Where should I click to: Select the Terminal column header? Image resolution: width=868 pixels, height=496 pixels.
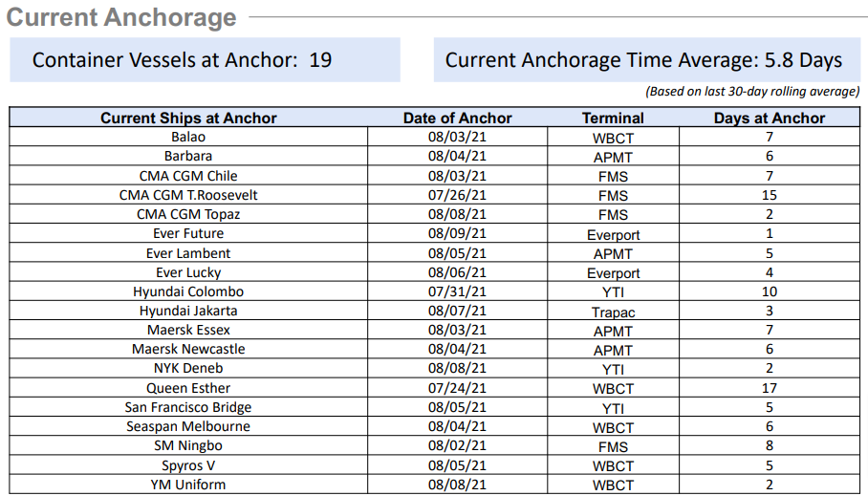pyautogui.click(x=613, y=119)
